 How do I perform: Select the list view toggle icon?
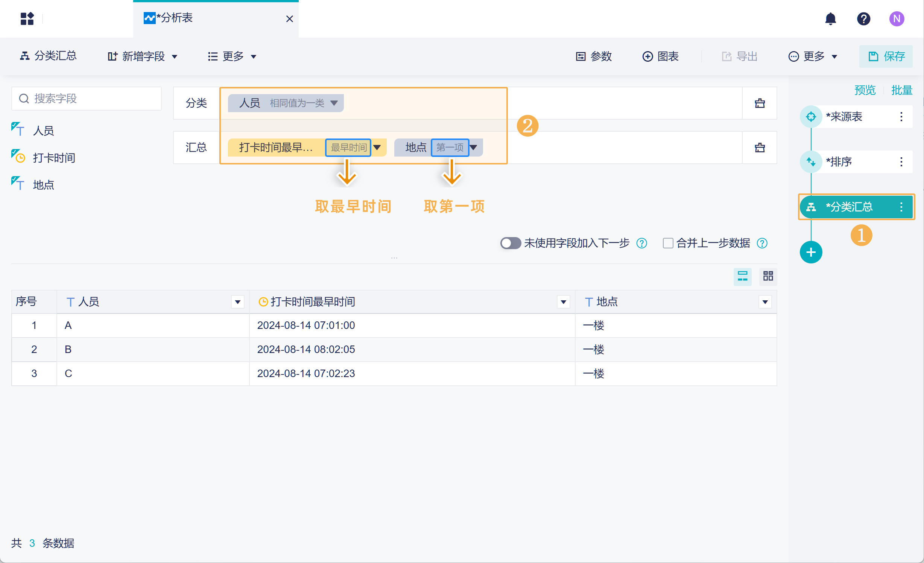click(742, 277)
